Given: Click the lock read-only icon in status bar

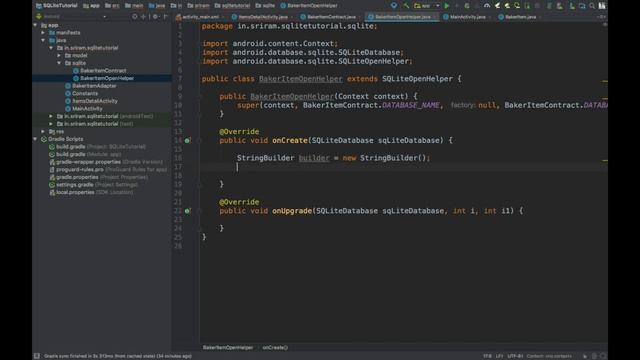Looking at the screenshot, I should coord(585,356).
